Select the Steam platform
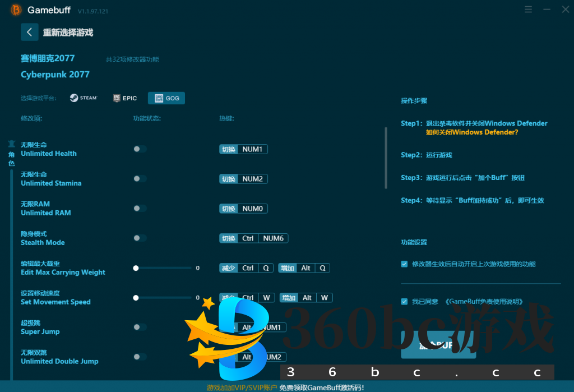Image resolution: width=574 pixels, height=392 pixels. pyautogui.click(x=84, y=98)
